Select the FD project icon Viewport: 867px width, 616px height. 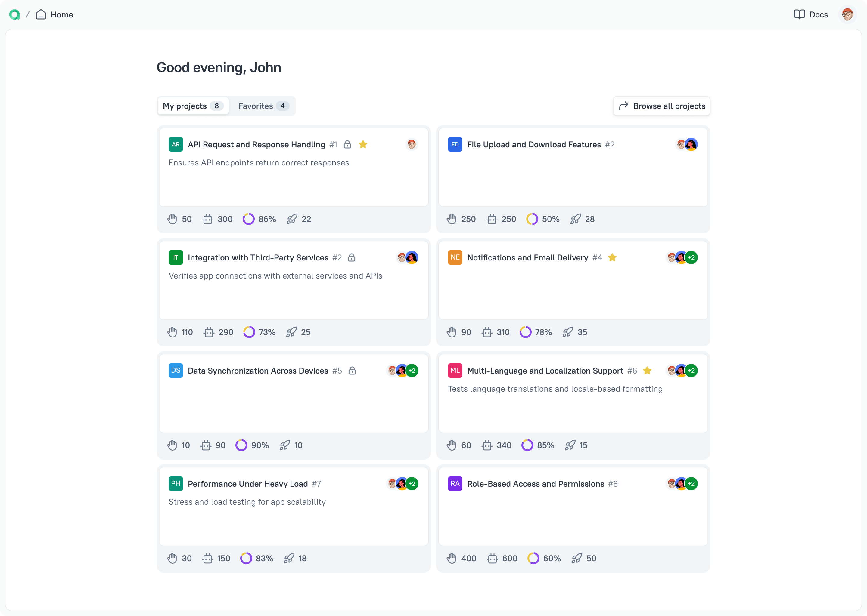pos(455,144)
